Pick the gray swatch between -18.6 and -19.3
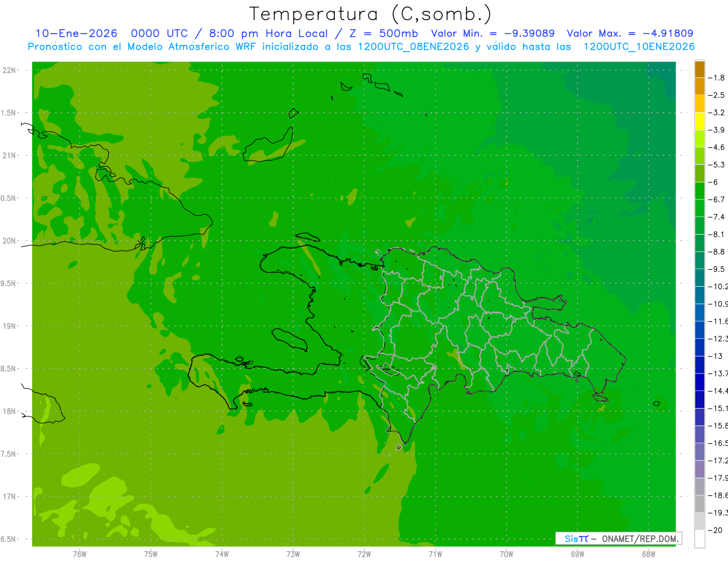728x562 pixels. pyautogui.click(x=699, y=504)
